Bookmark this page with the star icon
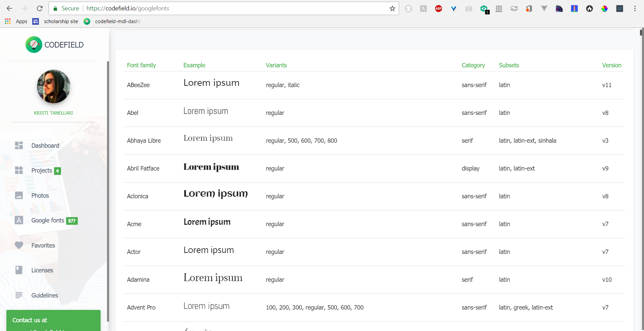The image size is (644, 331). click(392, 8)
